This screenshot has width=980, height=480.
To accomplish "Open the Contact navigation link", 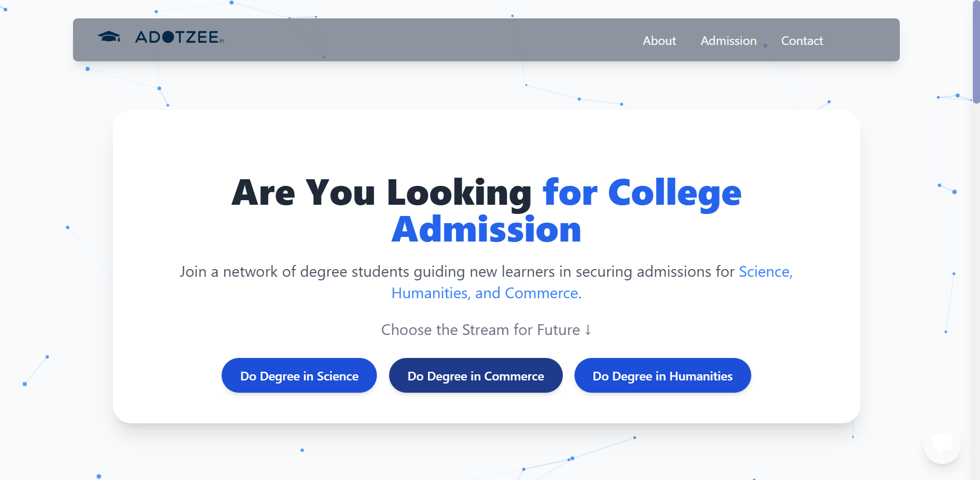I will 802,41.
